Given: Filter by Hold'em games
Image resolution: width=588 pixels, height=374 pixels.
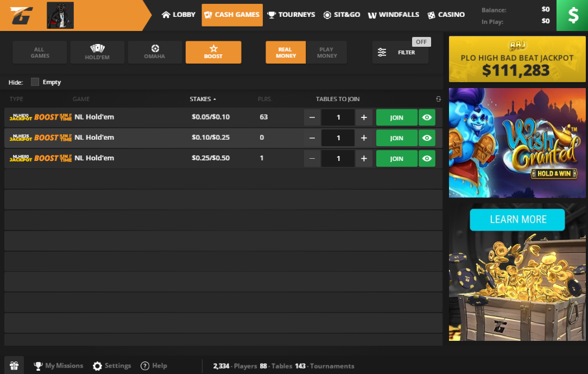Looking at the screenshot, I should tap(97, 52).
